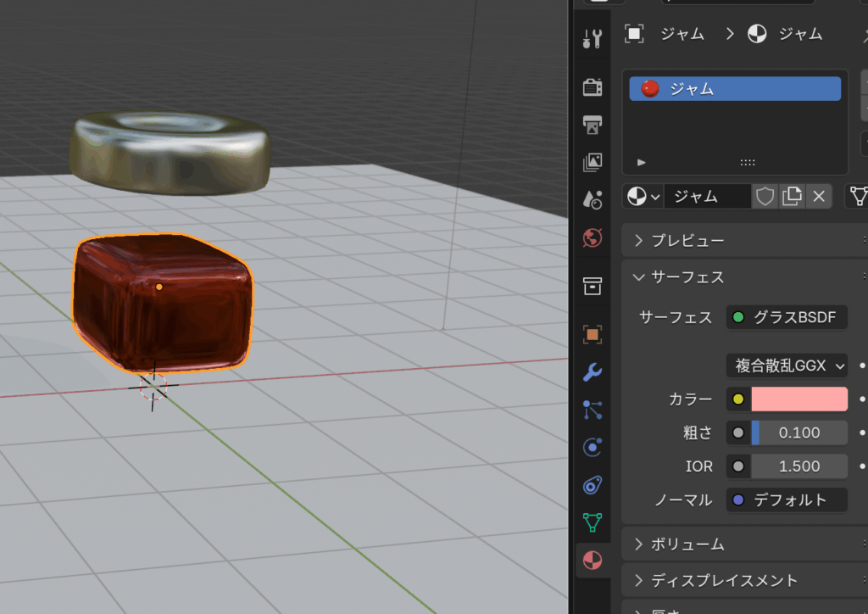Unlink the ジャム material with X button
Screen dimensions: 868x614
click(x=819, y=197)
